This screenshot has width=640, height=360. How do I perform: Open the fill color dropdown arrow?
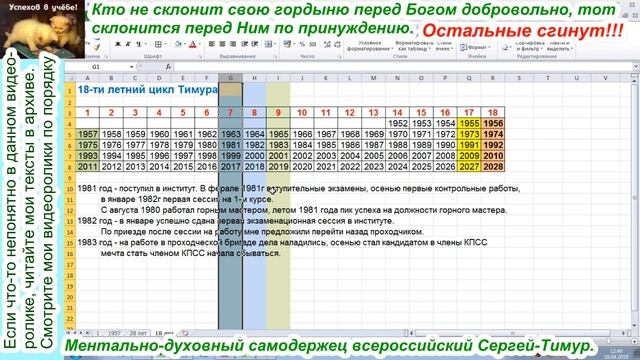click(184, 44)
